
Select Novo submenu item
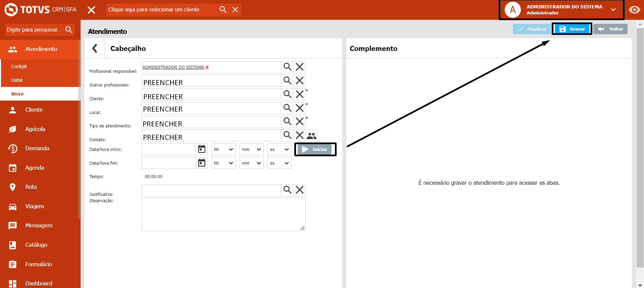39,94
